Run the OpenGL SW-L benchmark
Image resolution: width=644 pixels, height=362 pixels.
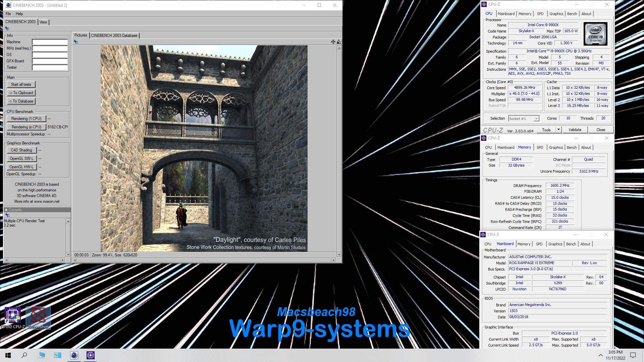21,159
